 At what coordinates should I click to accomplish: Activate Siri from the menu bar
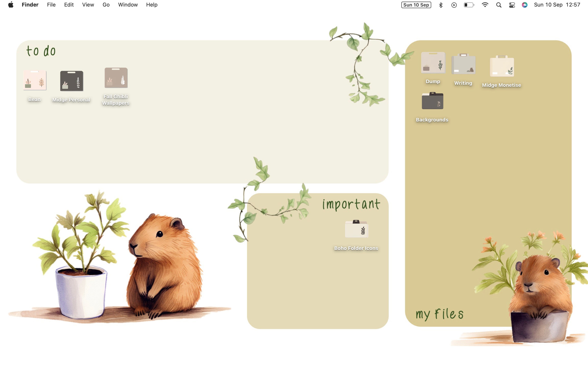click(x=525, y=5)
